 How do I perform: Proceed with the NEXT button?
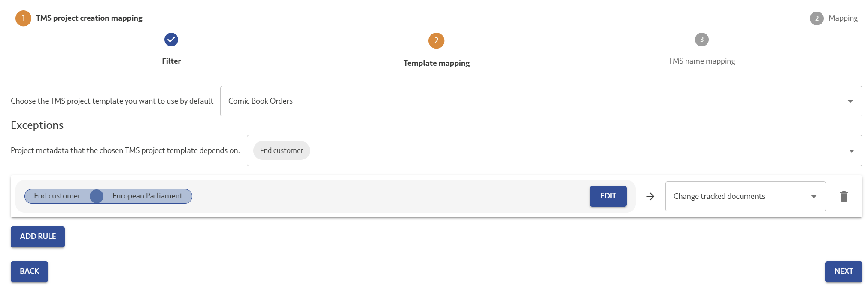point(843,272)
